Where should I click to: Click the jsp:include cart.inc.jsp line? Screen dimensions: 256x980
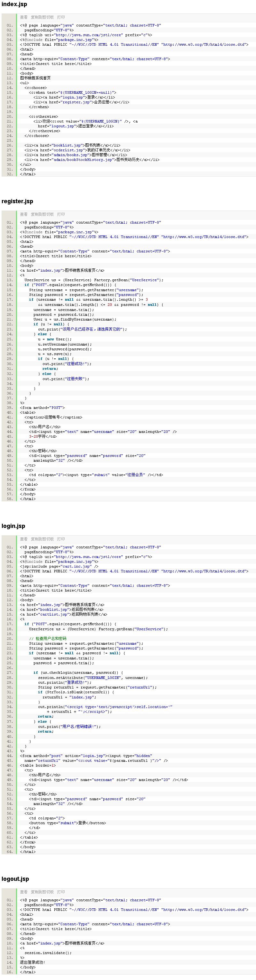click(59, 566)
